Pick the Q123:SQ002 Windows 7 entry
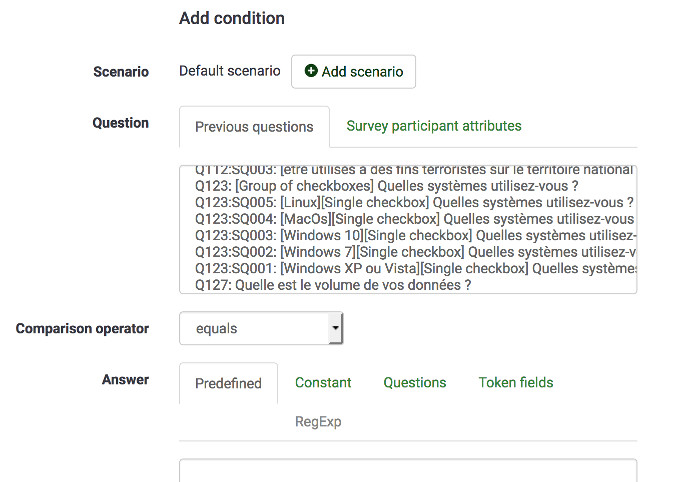This screenshot has height=482, width=674. click(410, 252)
